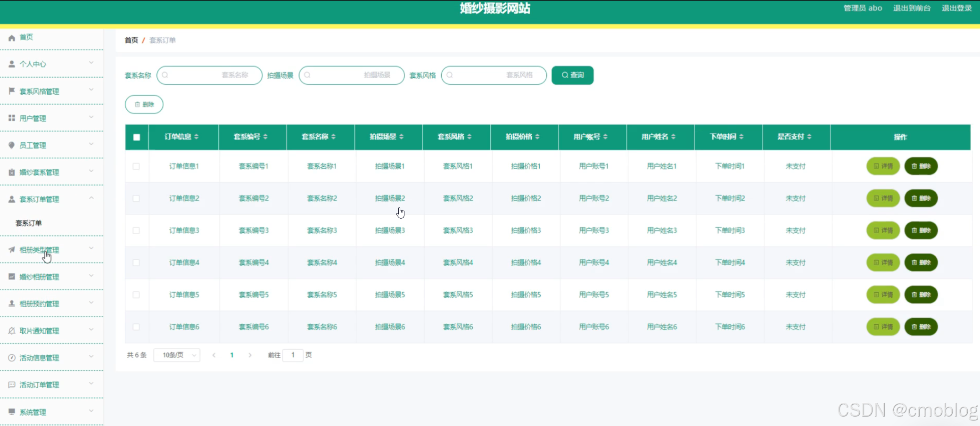The width and height of the screenshot is (980, 426).
Task: Click the 首页 breadcrumb link
Action: [131, 40]
